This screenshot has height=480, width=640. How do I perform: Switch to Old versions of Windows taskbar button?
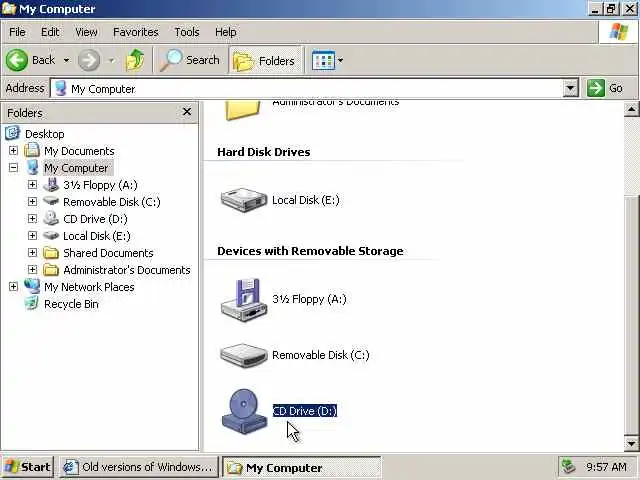[138, 467]
